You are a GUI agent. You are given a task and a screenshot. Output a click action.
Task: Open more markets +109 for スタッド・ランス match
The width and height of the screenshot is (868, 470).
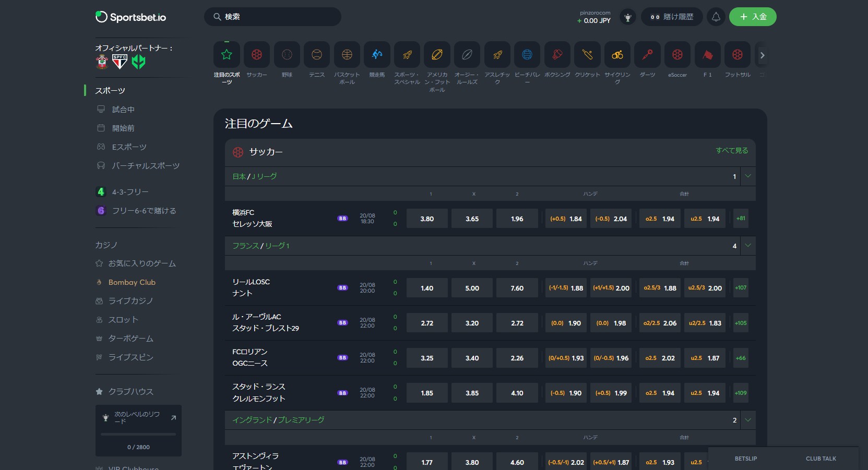coord(741,393)
